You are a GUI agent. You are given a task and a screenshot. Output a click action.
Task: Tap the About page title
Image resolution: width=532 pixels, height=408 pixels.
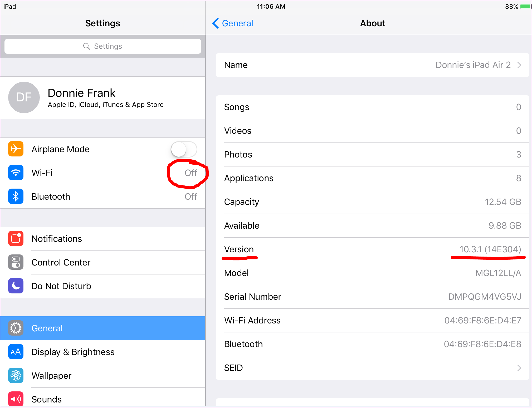point(373,23)
